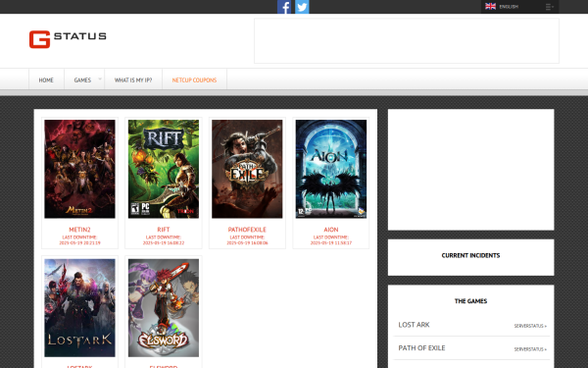Click the Metin2 cover image
Image resolution: width=588 pixels, height=368 pixels.
pyautogui.click(x=79, y=169)
